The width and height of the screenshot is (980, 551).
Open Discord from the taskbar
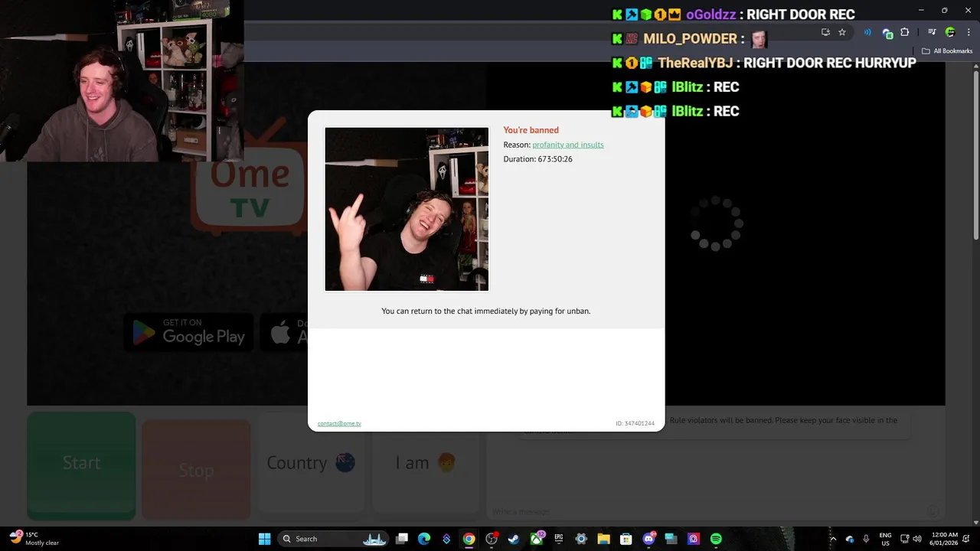(x=648, y=539)
